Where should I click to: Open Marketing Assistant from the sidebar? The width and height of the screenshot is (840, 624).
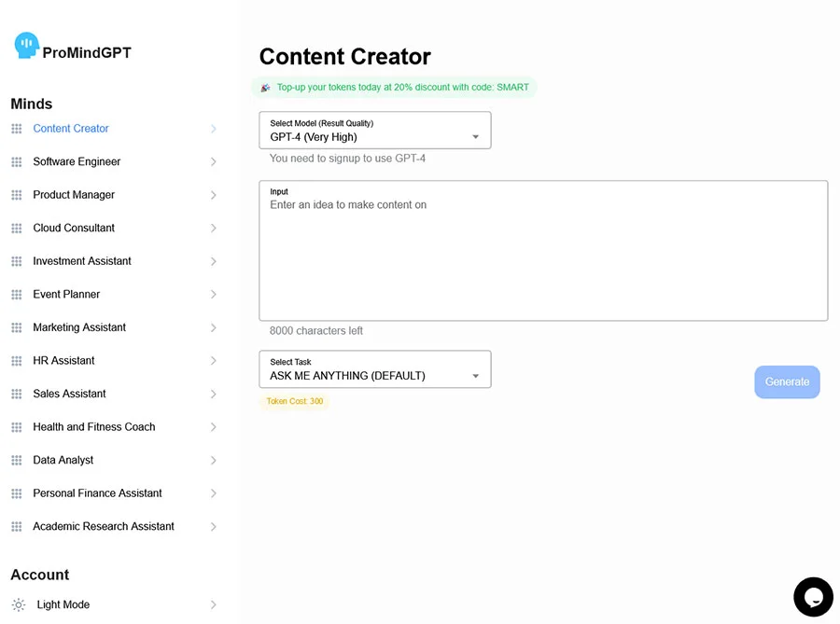tap(79, 327)
